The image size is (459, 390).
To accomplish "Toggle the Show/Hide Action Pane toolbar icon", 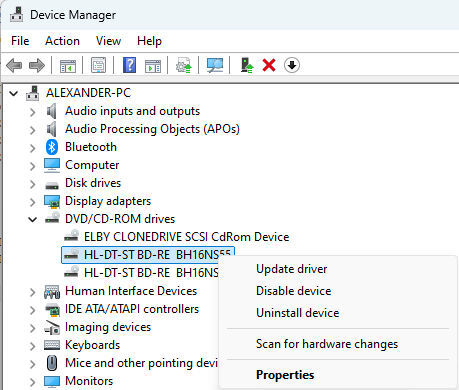I will click(x=153, y=65).
